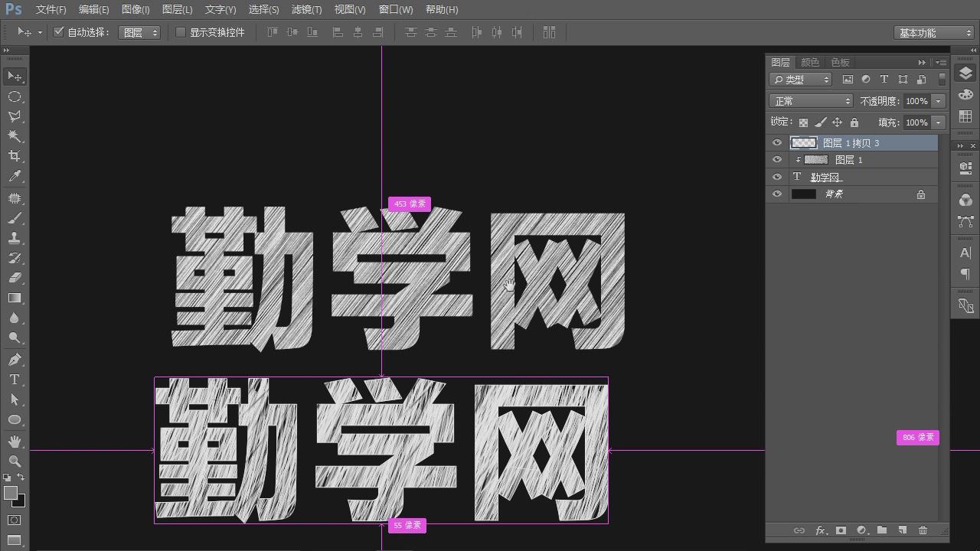Select the History Brush tool
The image size is (980, 551).
pos(15,259)
